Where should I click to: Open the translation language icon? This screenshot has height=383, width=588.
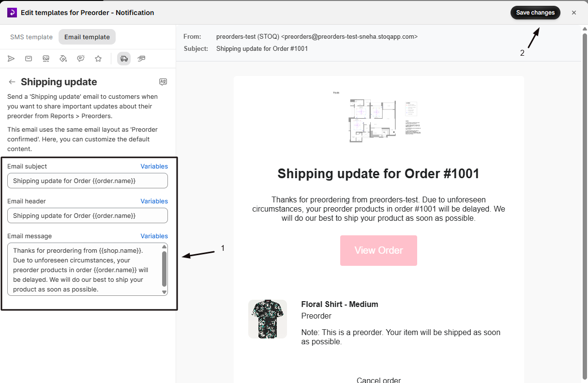[163, 81]
